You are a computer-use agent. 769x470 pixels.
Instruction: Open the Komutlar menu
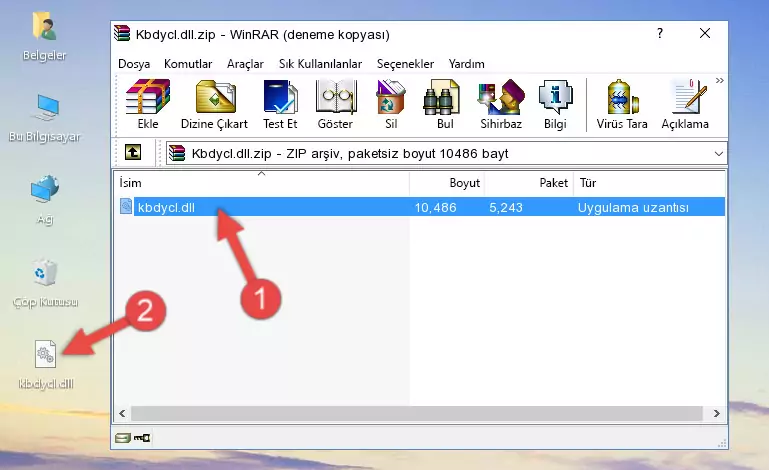[188, 64]
